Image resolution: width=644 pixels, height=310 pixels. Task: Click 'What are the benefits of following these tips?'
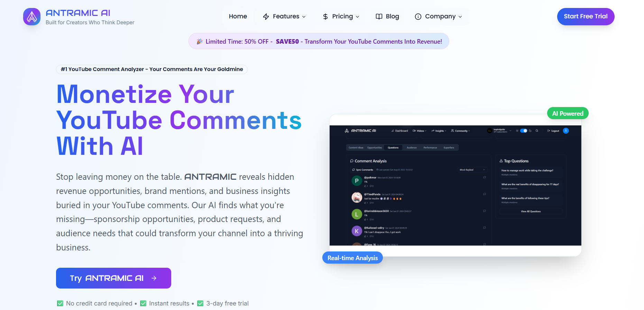coord(525,198)
